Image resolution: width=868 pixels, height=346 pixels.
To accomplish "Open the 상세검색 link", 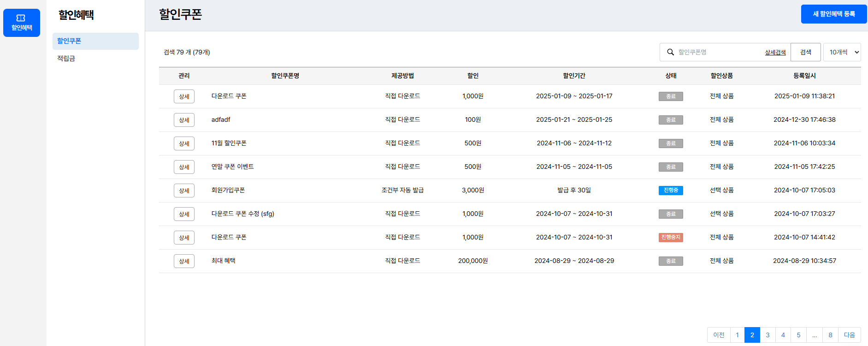I will click(775, 53).
